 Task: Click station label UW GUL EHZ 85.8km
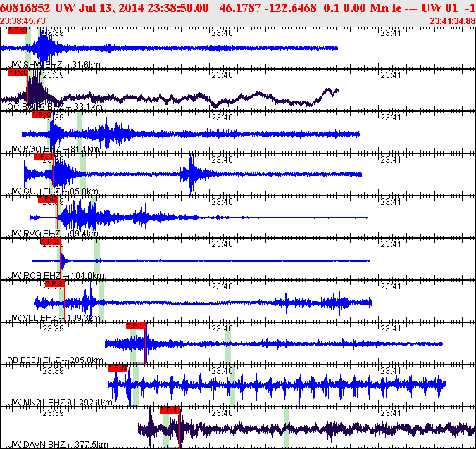point(53,191)
